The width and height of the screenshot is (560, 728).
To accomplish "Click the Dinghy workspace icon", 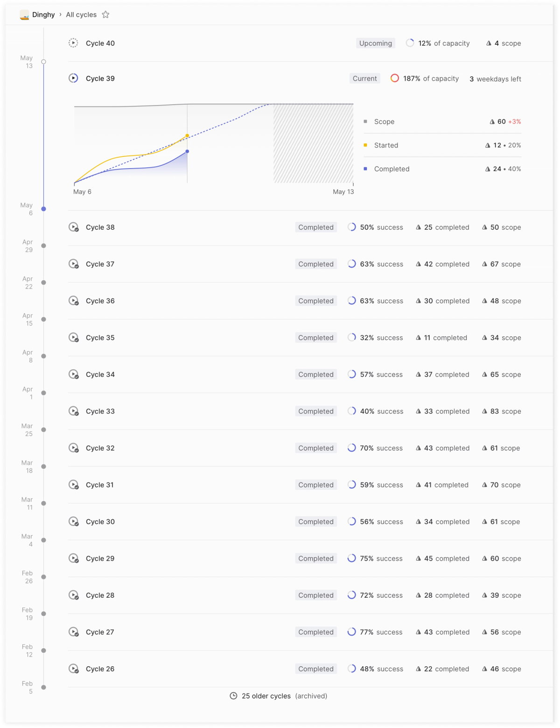I will (x=23, y=14).
